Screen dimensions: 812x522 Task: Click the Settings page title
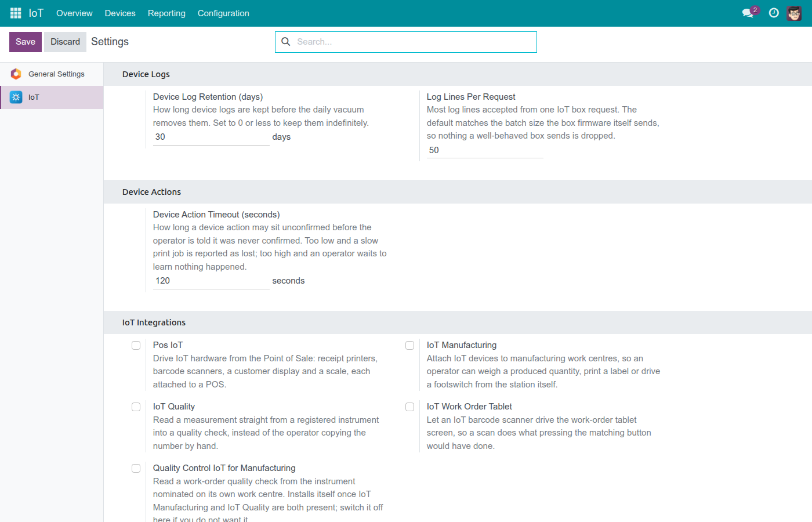point(110,42)
